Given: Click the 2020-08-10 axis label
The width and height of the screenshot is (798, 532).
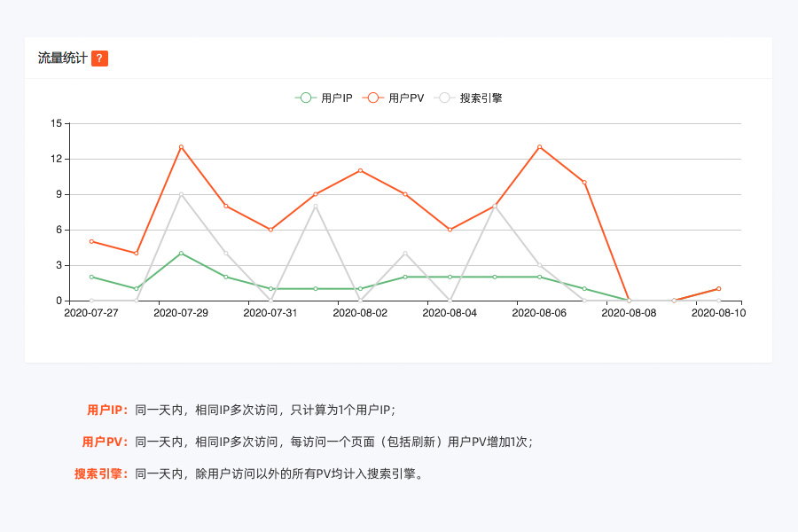Looking at the screenshot, I should pyautogui.click(x=719, y=313).
